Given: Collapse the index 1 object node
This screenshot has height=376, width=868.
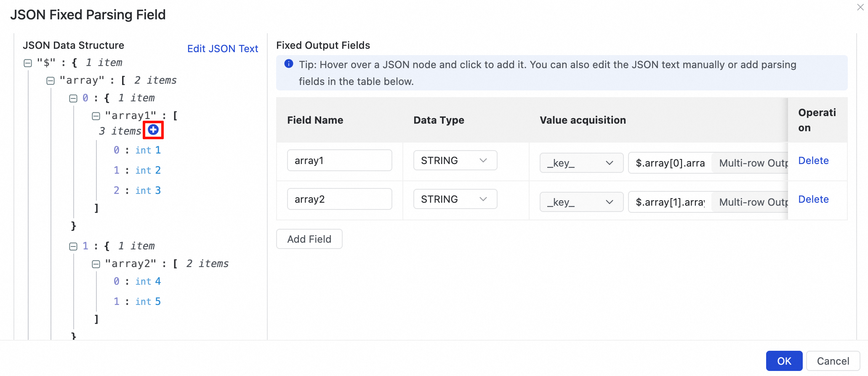Looking at the screenshot, I should (x=73, y=246).
